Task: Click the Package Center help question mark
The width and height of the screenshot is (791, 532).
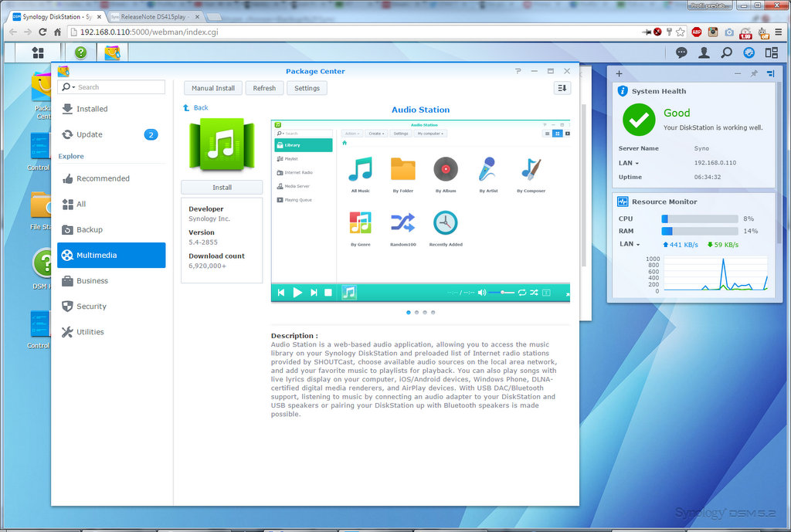Action: coord(518,71)
